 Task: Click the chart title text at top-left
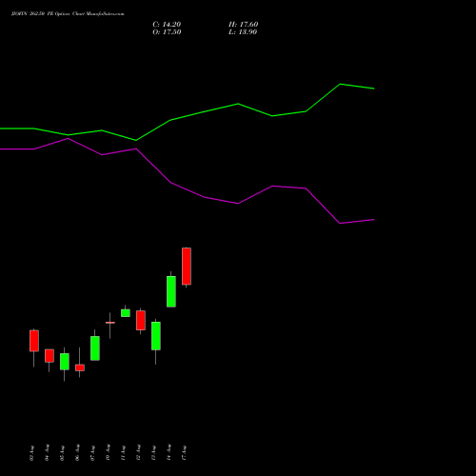68,14
